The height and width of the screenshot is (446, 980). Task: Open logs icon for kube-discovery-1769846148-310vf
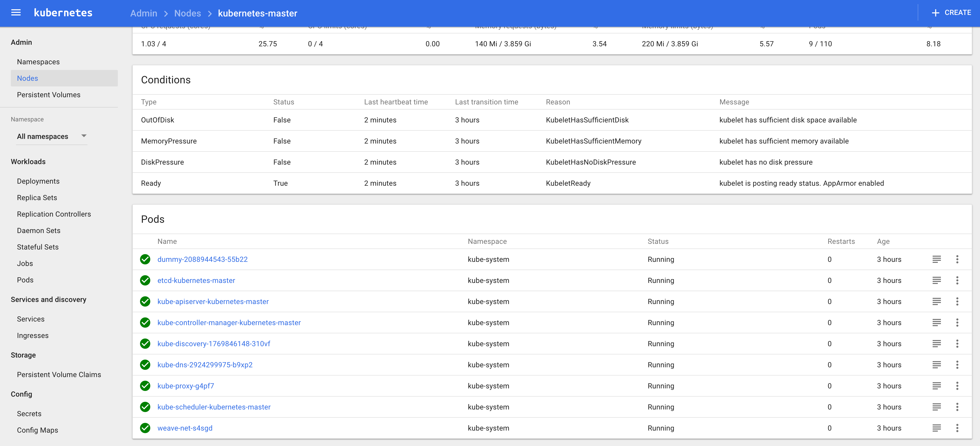937,344
